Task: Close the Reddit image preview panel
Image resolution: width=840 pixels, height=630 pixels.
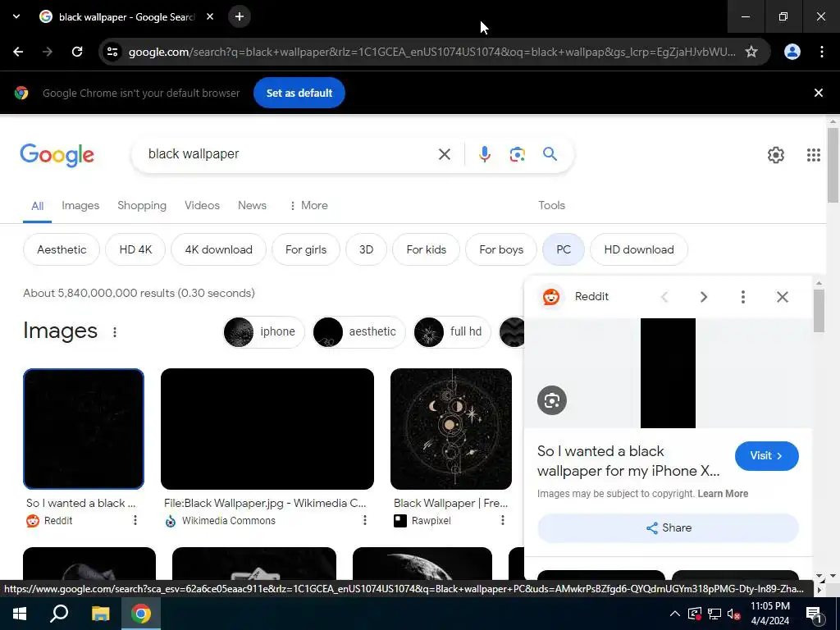Action: 782,297
